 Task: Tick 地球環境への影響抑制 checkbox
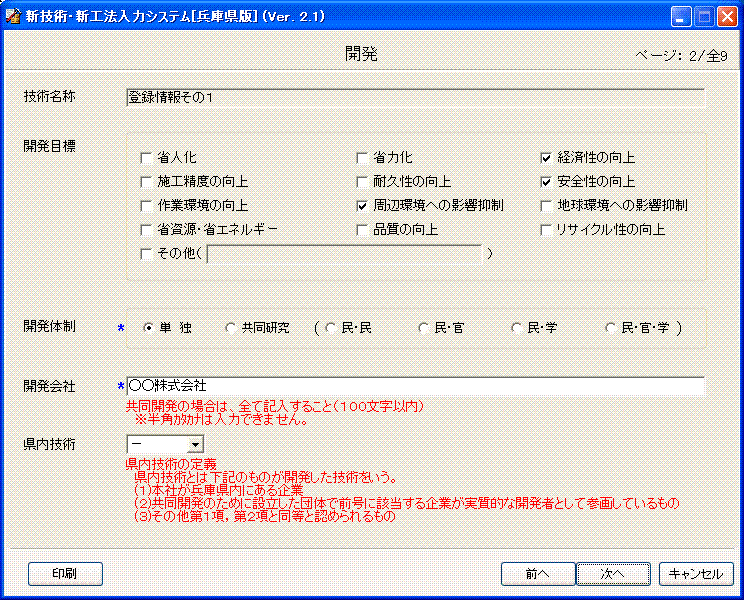[x=546, y=206]
